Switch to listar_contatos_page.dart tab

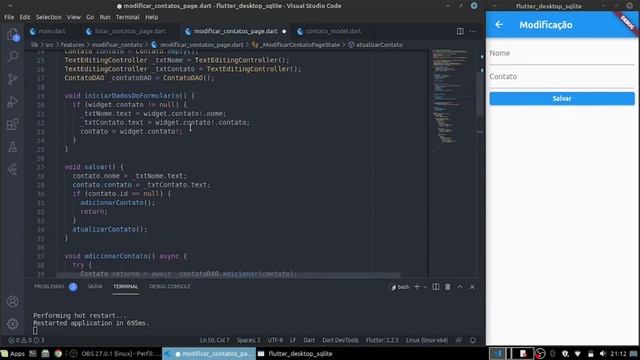130,31
